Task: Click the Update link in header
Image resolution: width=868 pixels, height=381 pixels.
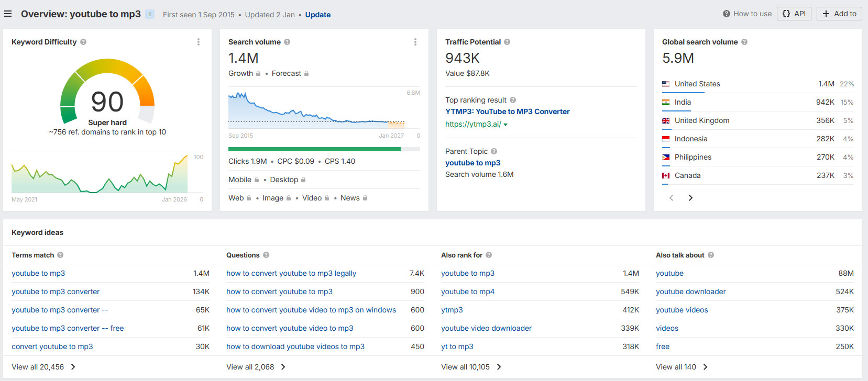Action: click(x=317, y=15)
